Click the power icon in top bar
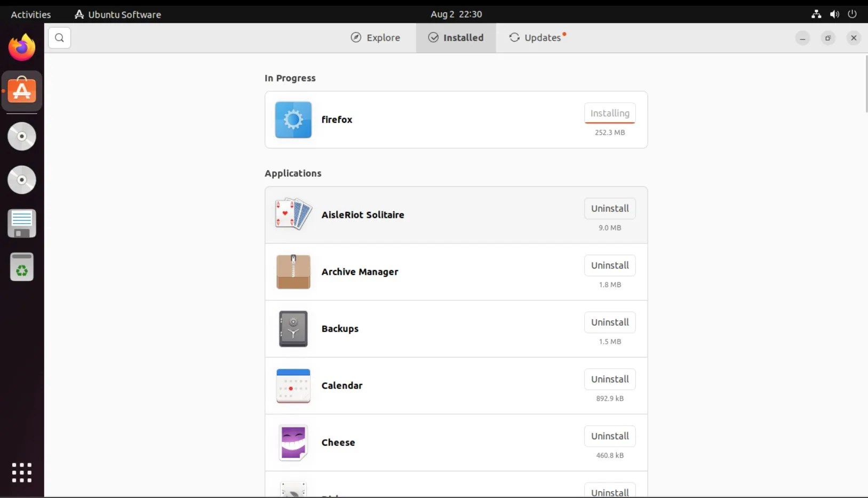Image resolution: width=868 pixels, height=498 pixels. tap(852, 14)
